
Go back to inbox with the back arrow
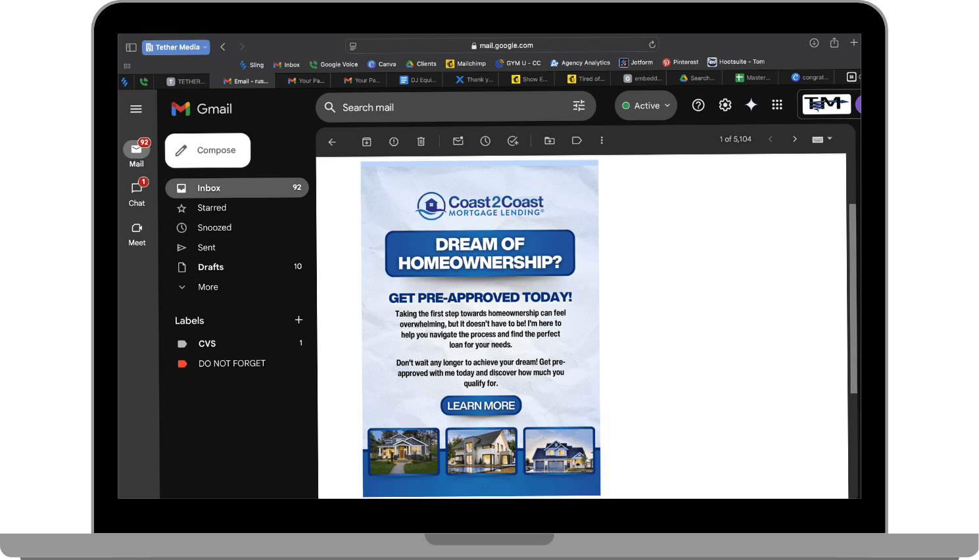[332, 141]
